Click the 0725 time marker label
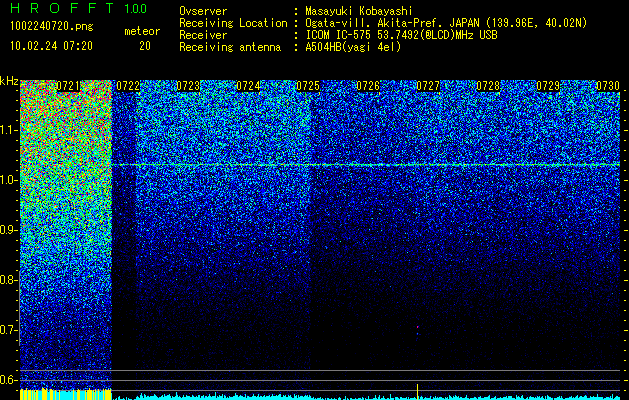Screen dimensions: 629x400 tap(308, 86)
